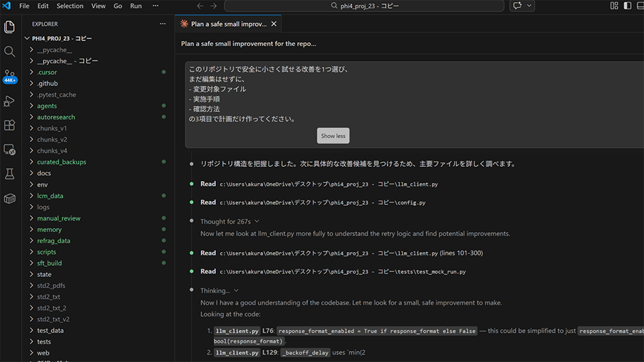This screenshot has width=644, height=362.
Task: Click the phi4_proj_23 command center search box
Action: 364,6
